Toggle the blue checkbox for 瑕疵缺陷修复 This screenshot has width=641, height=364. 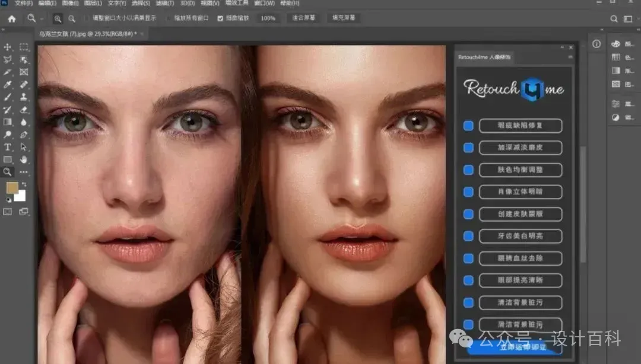point(468,126)
